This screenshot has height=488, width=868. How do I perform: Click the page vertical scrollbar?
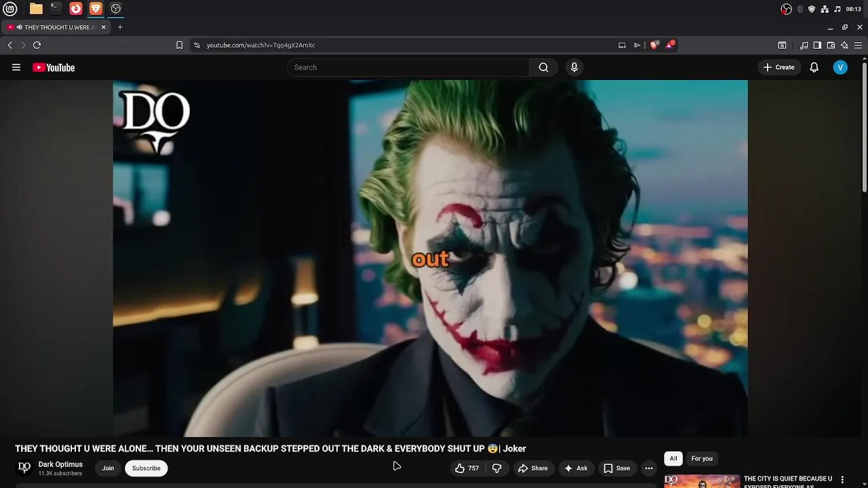[x=865, y=127]
